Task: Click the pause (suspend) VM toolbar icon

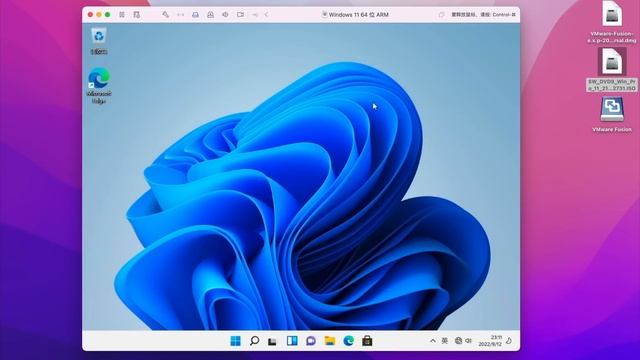Action: (122, 15)
